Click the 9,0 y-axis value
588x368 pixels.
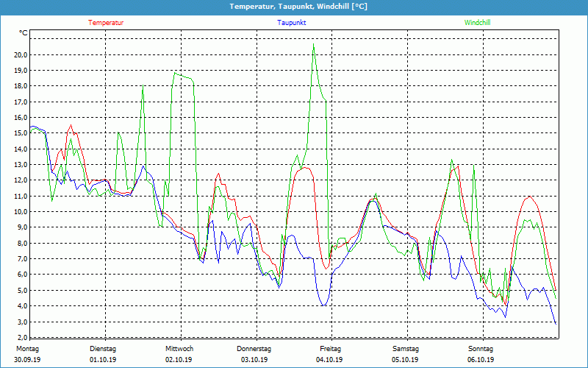(x=22, y=227)
